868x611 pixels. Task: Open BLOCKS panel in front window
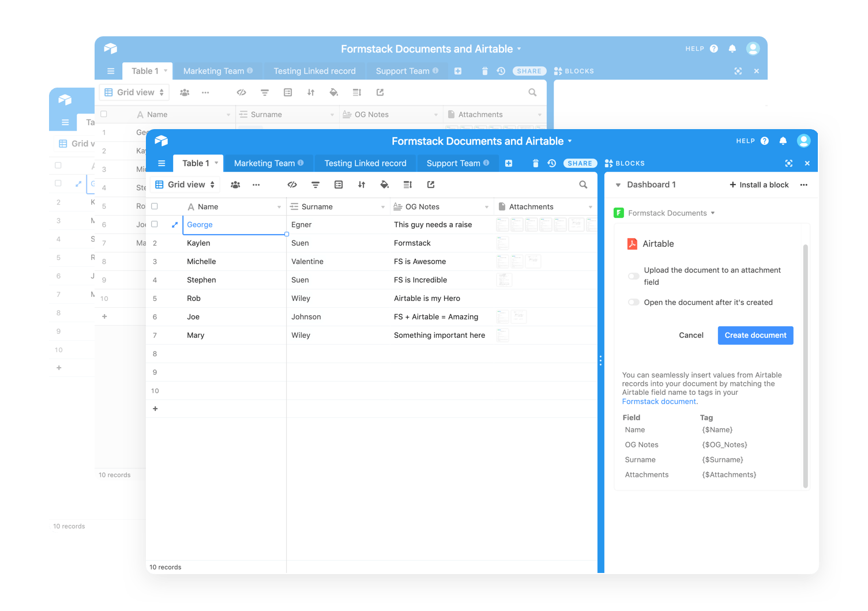(x=625, y=163)
